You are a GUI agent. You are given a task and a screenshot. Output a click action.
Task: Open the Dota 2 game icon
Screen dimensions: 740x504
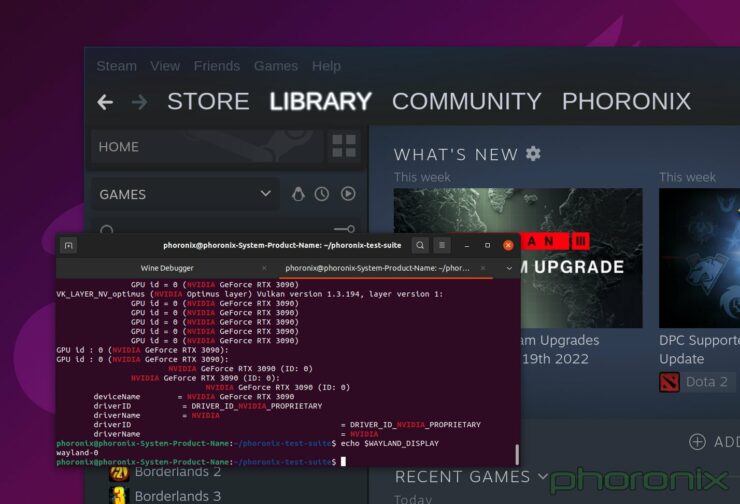[x=669, y=382]
